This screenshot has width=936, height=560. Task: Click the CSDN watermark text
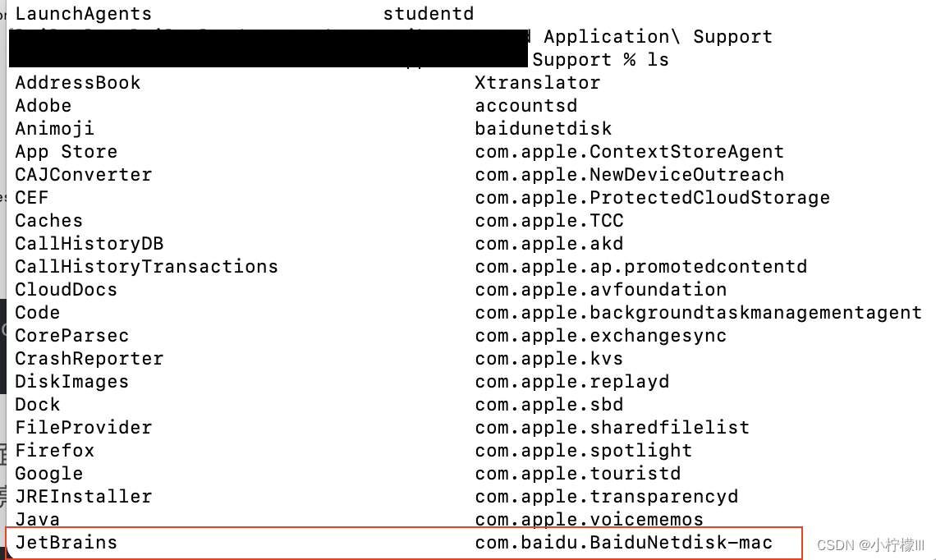click(870, 545)
